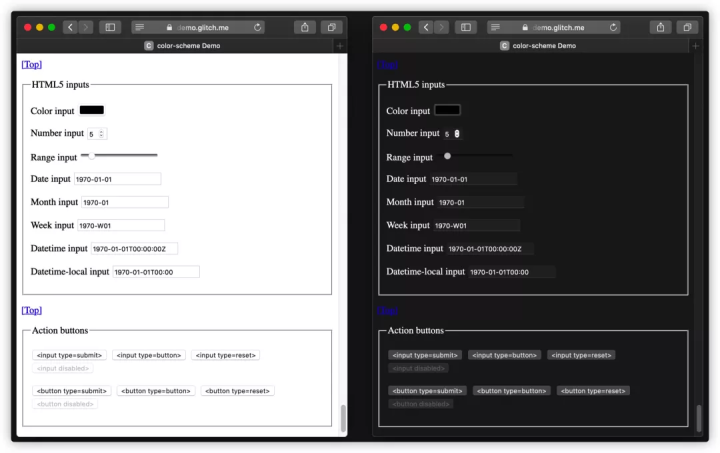This screenshot has height=453, width=720.
Task: Click the [Top] link above Action buttons, light page
Action: click(32, 310)
